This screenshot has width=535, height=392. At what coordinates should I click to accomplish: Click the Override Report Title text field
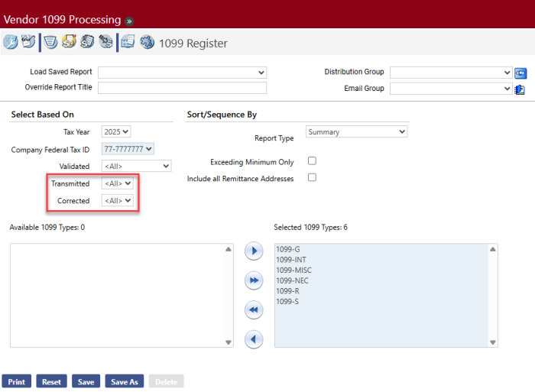[x=182, y=88]
